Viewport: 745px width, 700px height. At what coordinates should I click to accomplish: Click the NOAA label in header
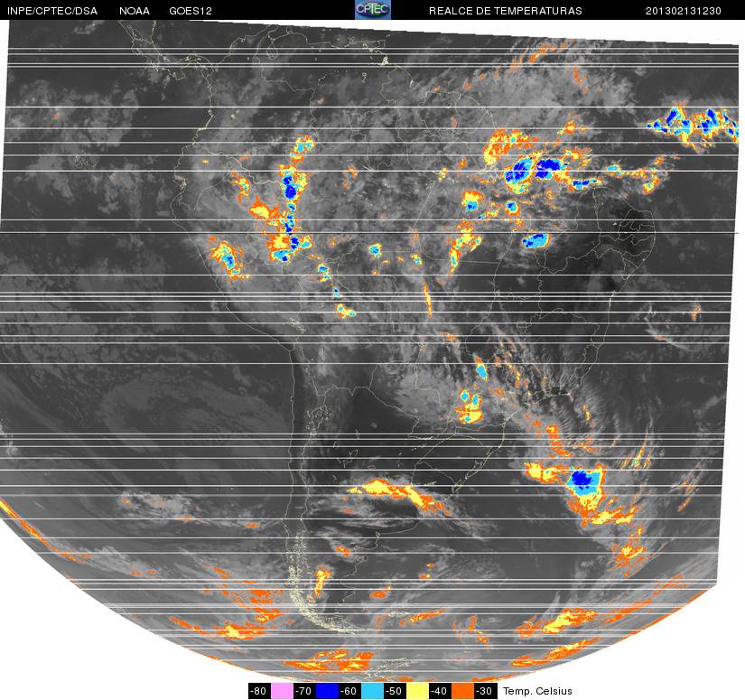coord(135,11)
